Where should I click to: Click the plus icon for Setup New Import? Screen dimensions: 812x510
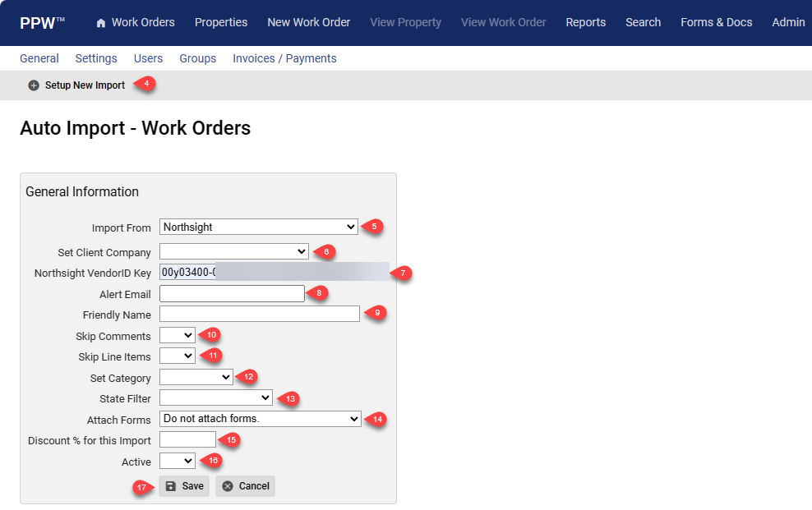34,85
